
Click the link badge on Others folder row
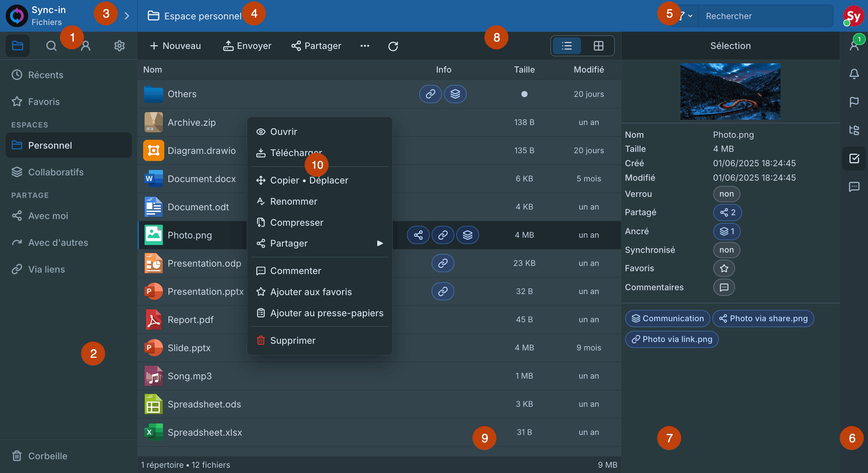430,94
